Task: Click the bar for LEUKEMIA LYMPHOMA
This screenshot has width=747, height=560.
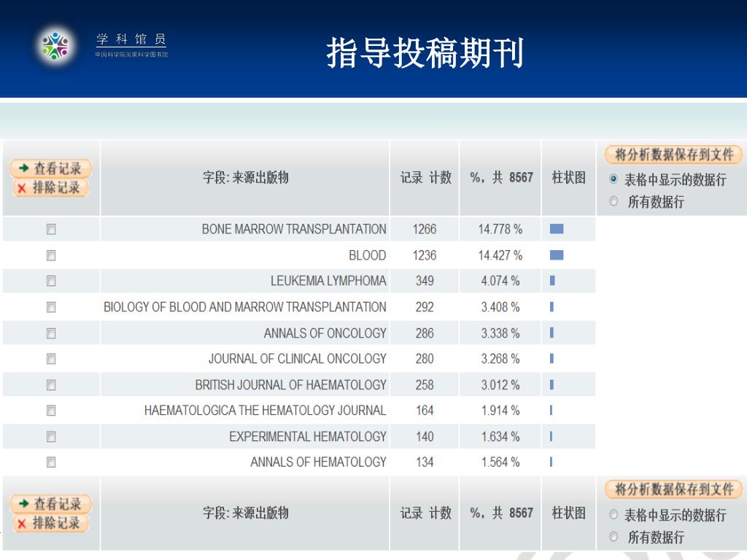Action: [x=553, y=281]
